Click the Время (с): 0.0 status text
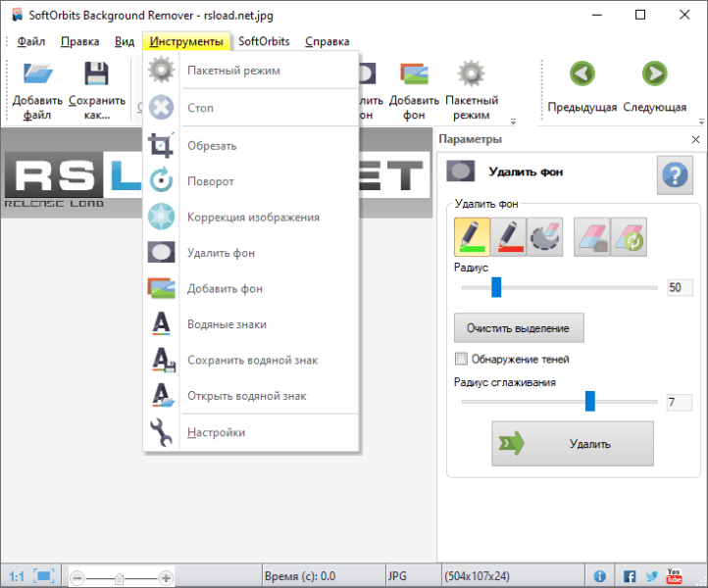708x588 pixels. (x=300, y=576)
